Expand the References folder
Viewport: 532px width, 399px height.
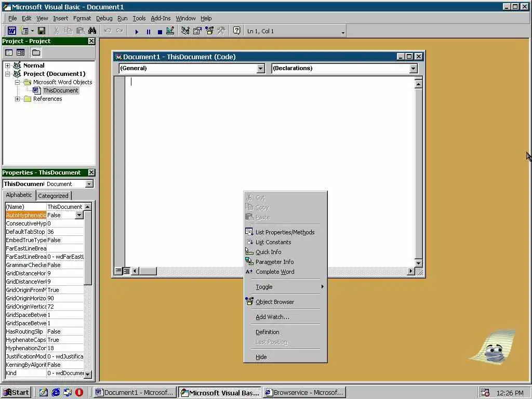click(17, 99)
